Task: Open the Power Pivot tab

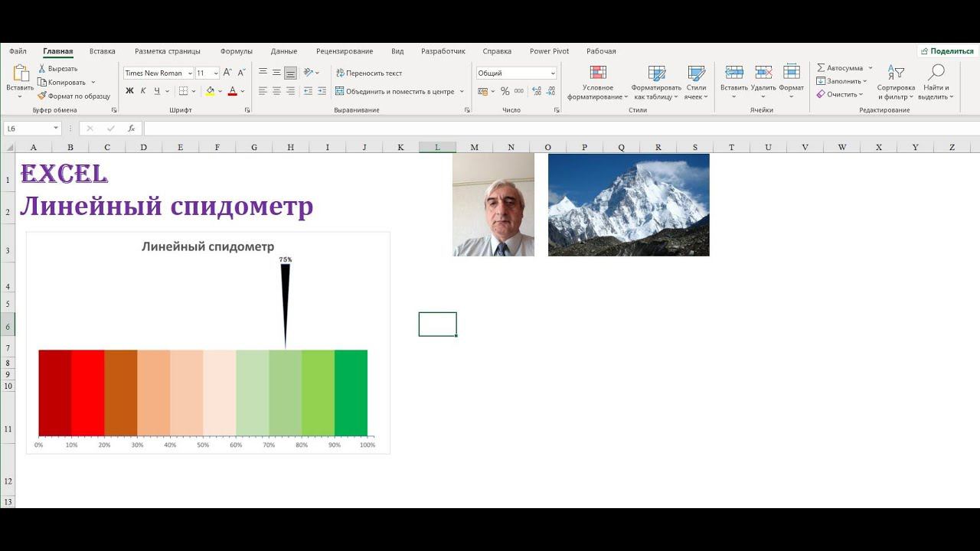Action: click(550, 51)
